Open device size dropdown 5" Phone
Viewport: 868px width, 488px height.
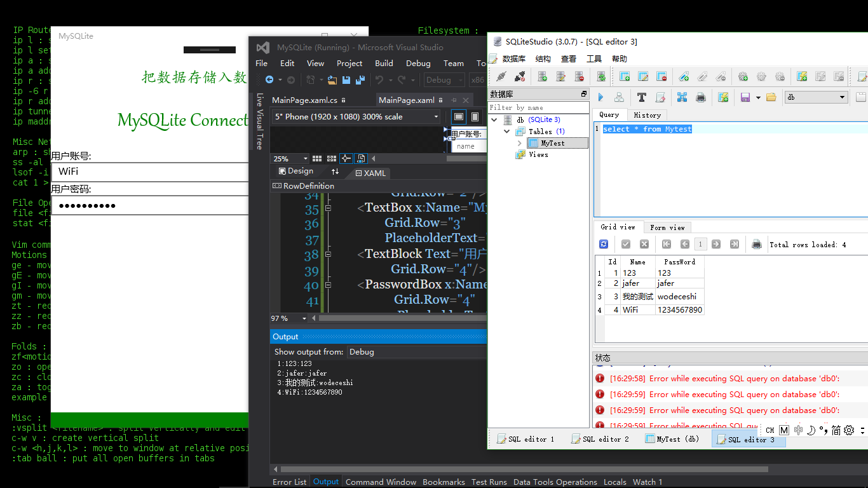point(356,117)
